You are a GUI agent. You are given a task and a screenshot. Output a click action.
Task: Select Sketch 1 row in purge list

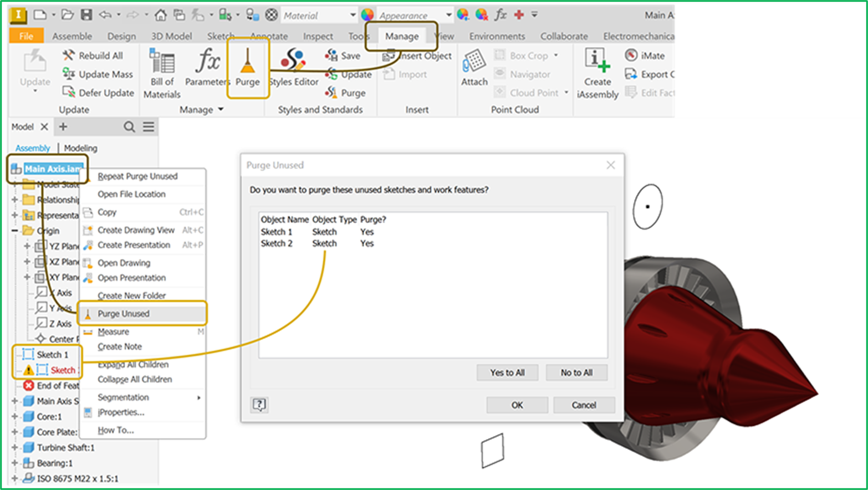[317, 232]
